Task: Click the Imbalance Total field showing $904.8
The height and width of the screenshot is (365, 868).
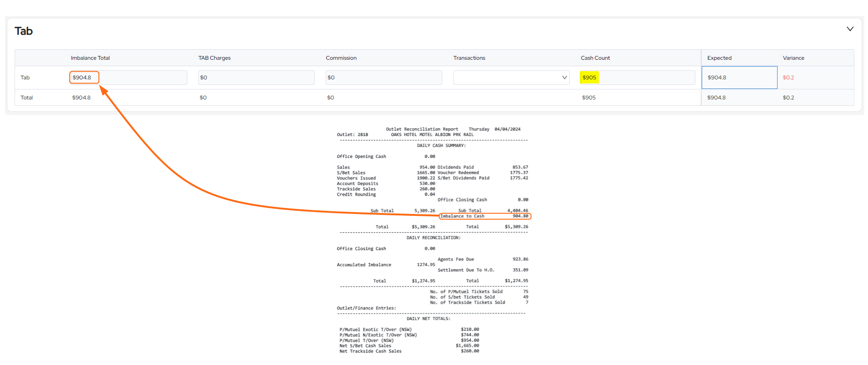Action: click(x=128, y=78)
